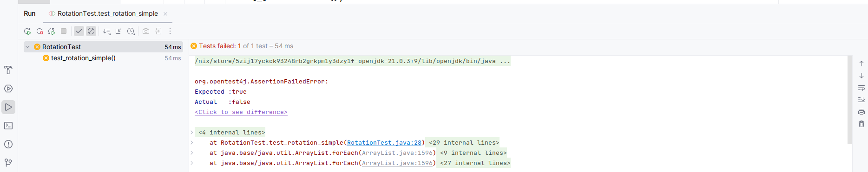Open test history clock dropdown
Viewport: 868px width, 172px height.
pyautogui.click(x=131, y=31)
